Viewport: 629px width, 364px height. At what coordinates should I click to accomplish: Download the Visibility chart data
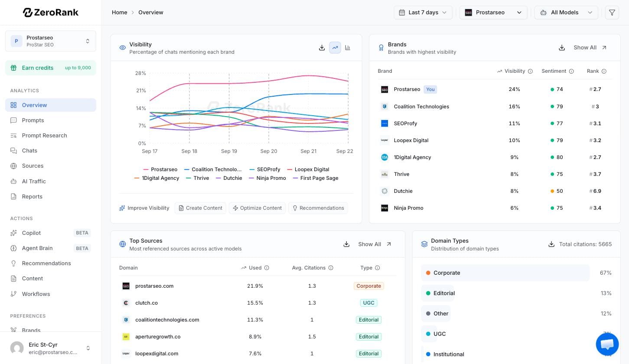[322, 48]
